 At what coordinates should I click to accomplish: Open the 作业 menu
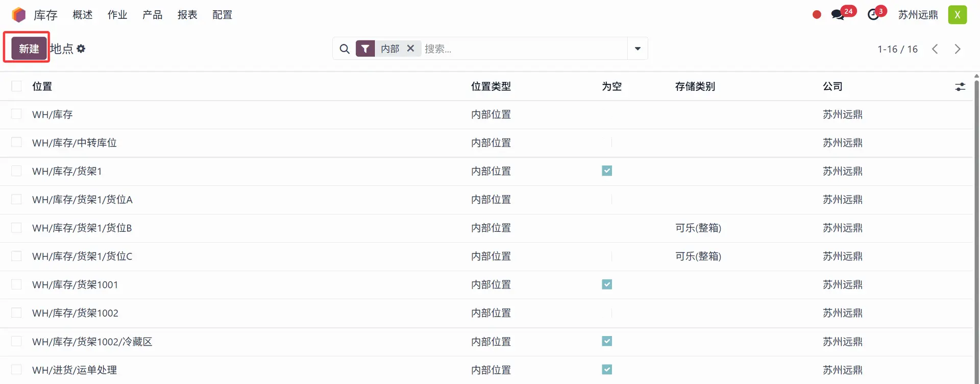click(117, 15)
